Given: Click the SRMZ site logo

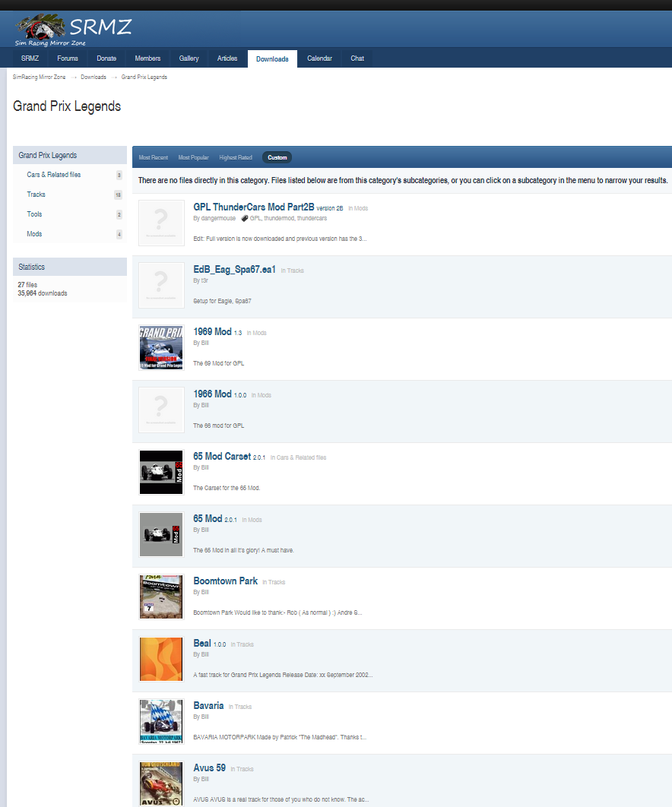Looking at the screenshot, I should (x=74, y=30).
